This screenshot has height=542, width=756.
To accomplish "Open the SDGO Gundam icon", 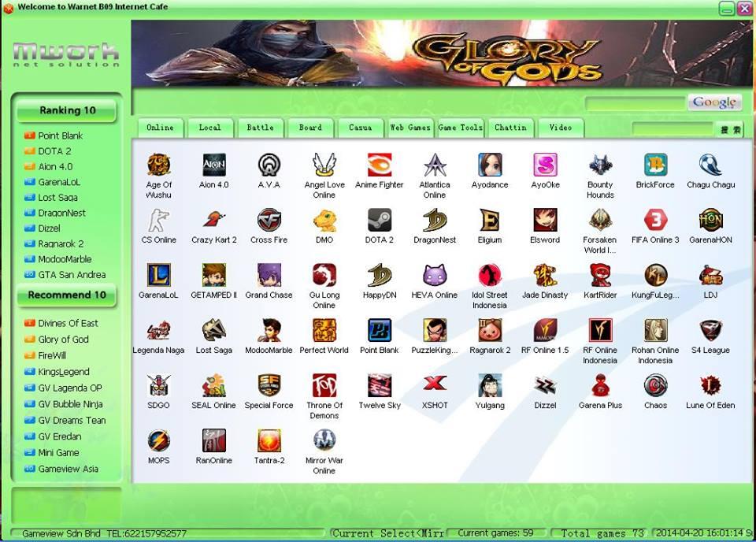I will (x=158, y=386).
